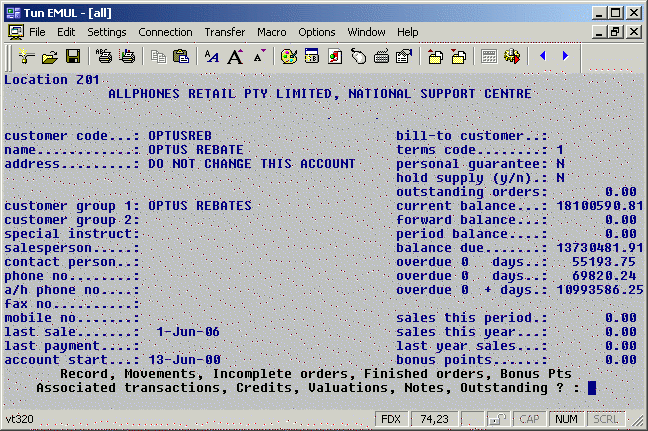Screen dimensions: 648x431
Task: Open keyboard settings icon
Action: [381, 56]
